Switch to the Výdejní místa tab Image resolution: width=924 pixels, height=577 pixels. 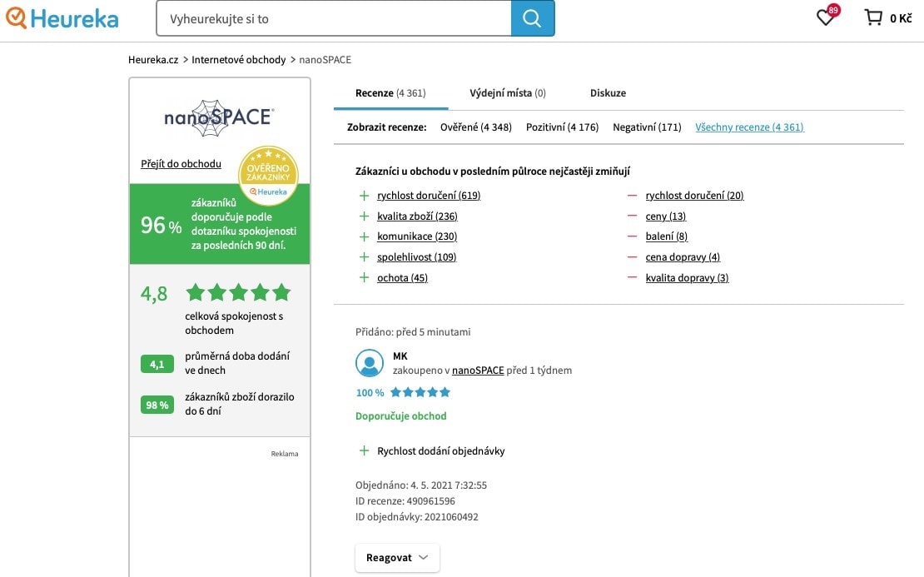[507, 92]
